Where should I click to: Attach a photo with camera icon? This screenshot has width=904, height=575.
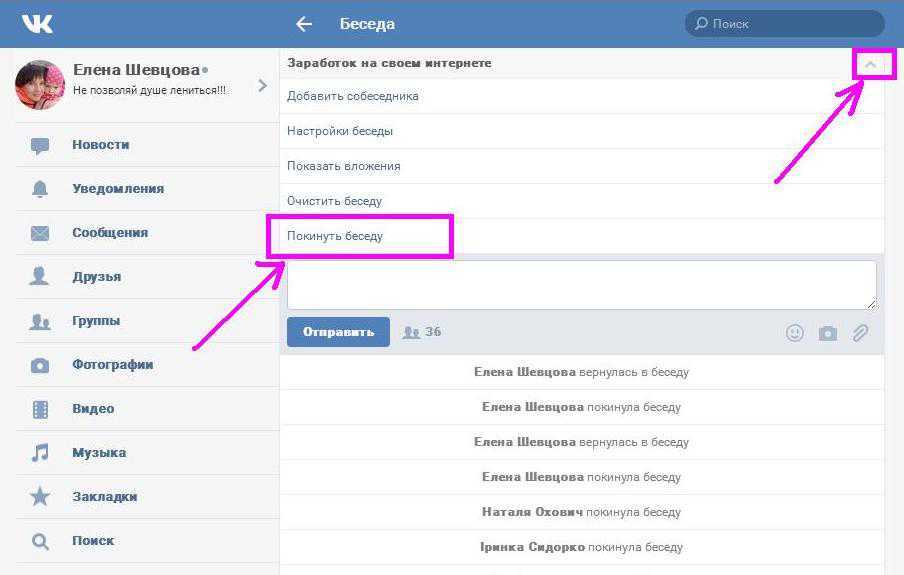coord(827,333)
